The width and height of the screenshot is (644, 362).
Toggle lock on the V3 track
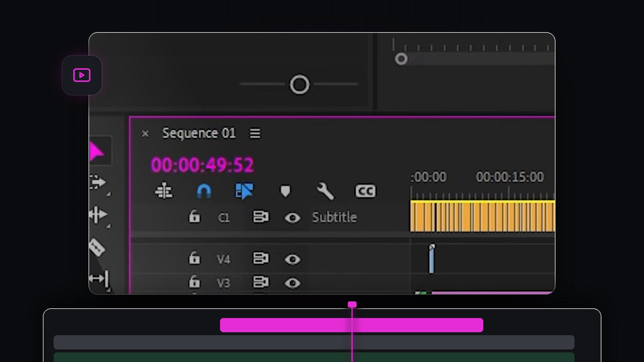point(194,282)
